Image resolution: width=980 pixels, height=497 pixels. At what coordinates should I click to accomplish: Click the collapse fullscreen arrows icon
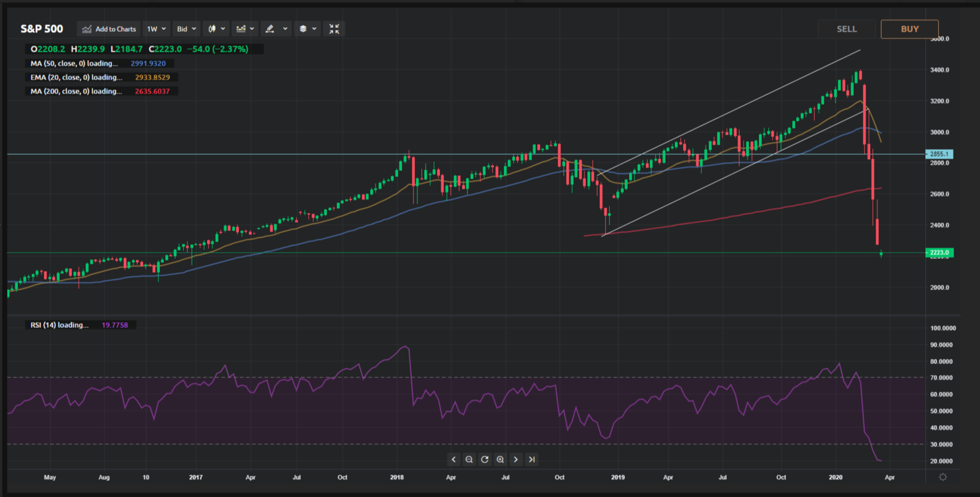point(334,29)
